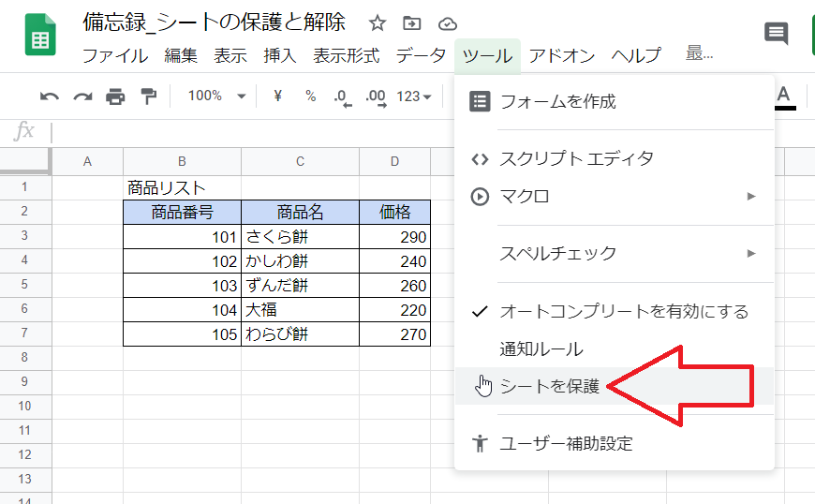Open the 編集 menu
Viewport: 815px width, 504px height.
tap(181, 55)
